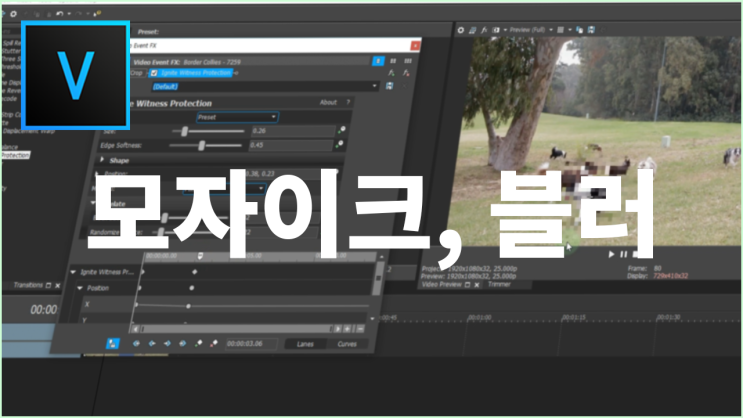Click the keyframe ruler cursor marker
Image resolution: width=743 pixels, height=418 pixels.
200,256
